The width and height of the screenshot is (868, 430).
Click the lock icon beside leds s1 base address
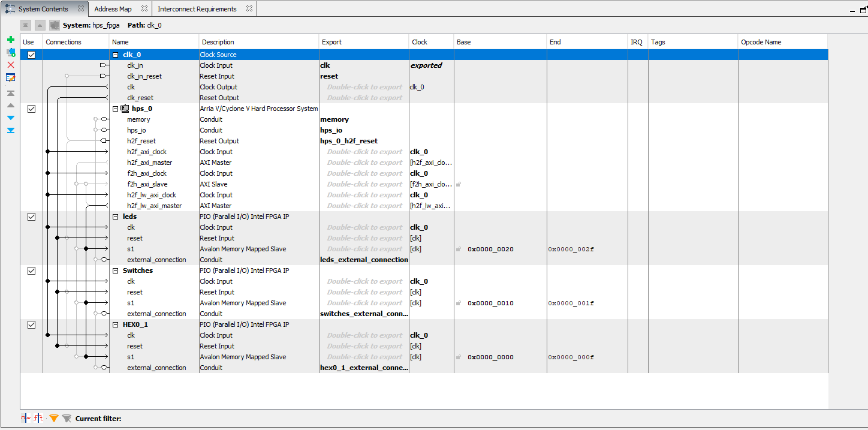pyautogui.click(x=458, y=249)
